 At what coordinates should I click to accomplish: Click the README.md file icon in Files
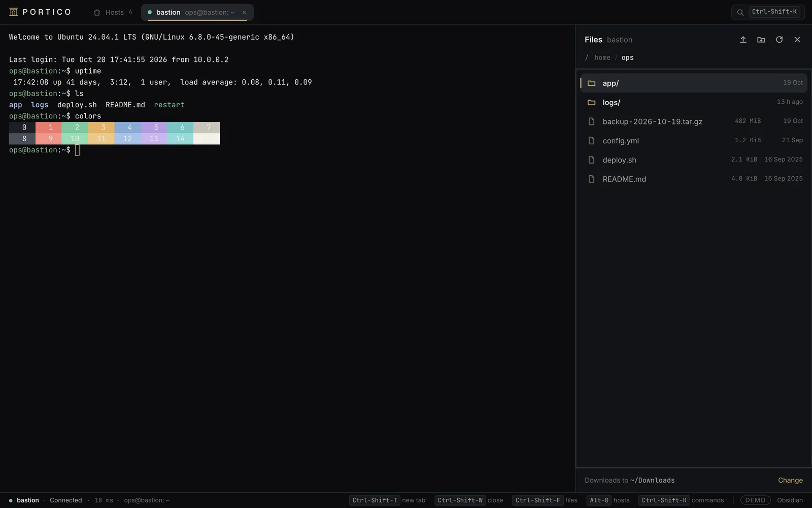tap(591, 179)
